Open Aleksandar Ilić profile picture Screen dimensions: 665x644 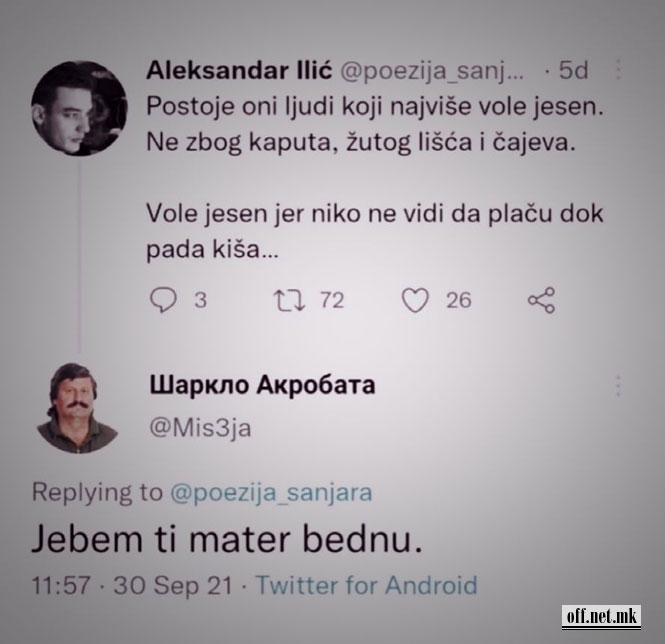(x=79, y=108)
